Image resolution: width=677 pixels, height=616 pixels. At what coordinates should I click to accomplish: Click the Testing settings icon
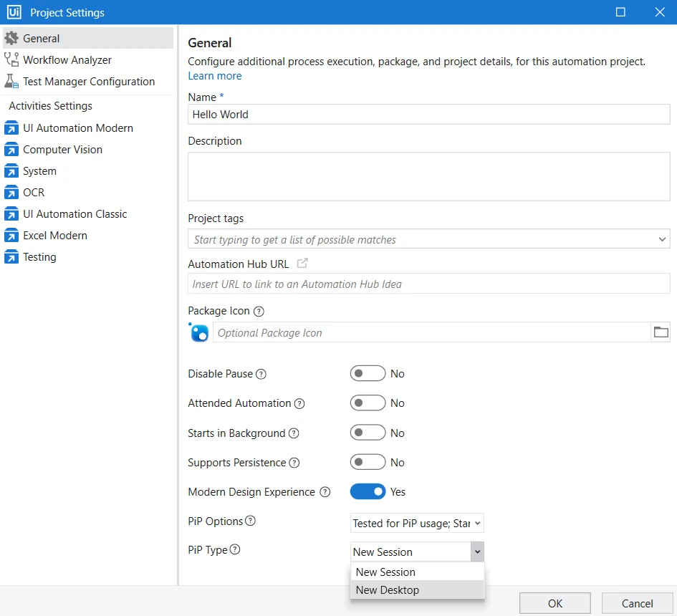click(11, 257)
